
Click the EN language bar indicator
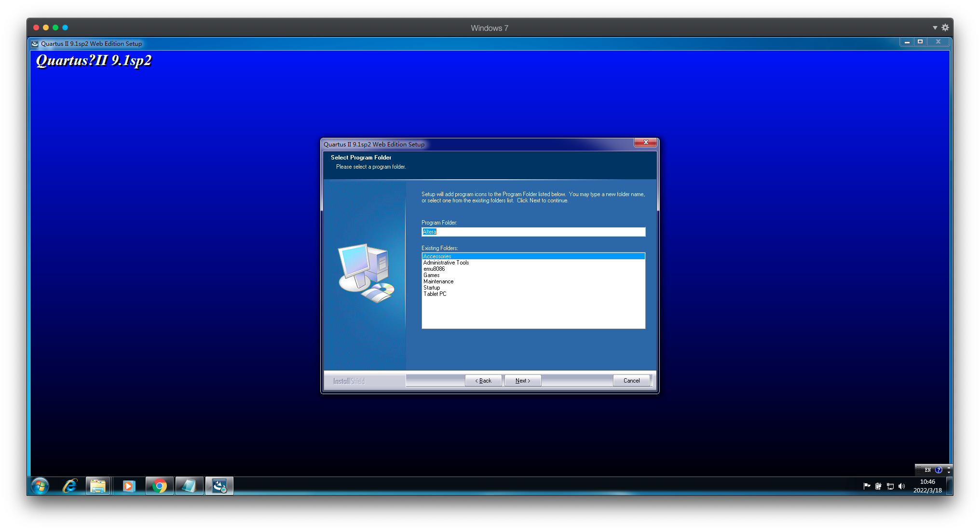tap(928, 470)
